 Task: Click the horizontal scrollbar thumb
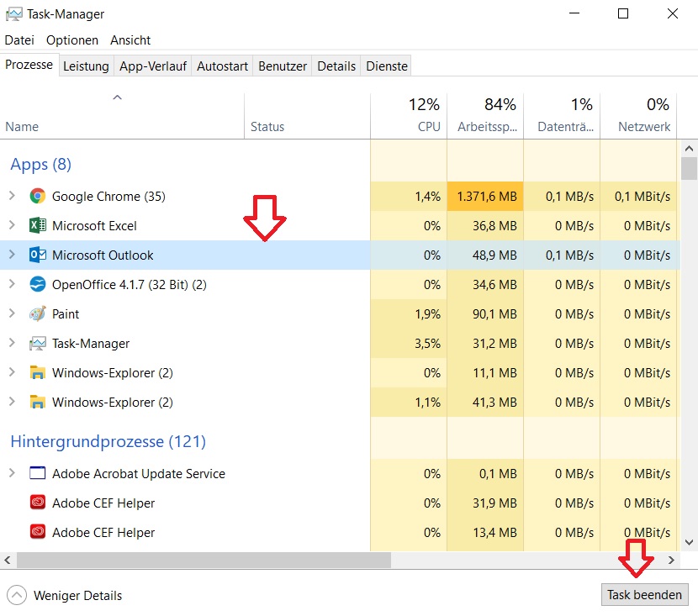[204, 560]
